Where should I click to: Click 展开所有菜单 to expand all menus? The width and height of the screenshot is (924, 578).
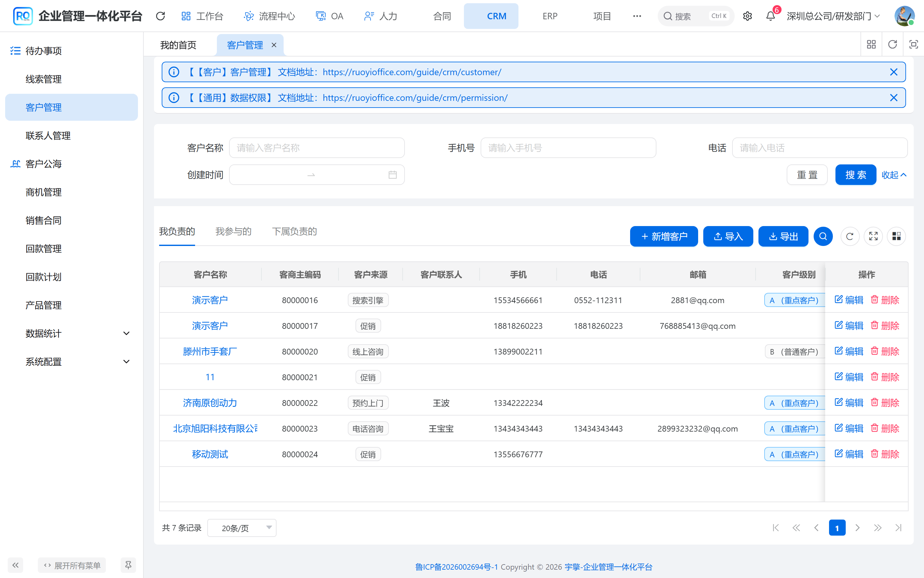(x=72, y=565)
